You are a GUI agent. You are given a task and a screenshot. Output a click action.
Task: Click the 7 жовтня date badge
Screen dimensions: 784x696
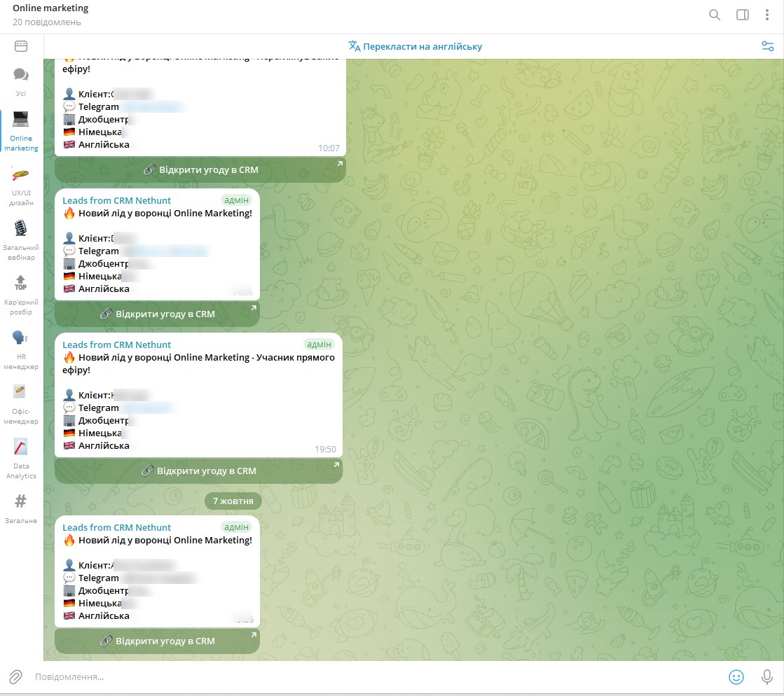[233, 501]
